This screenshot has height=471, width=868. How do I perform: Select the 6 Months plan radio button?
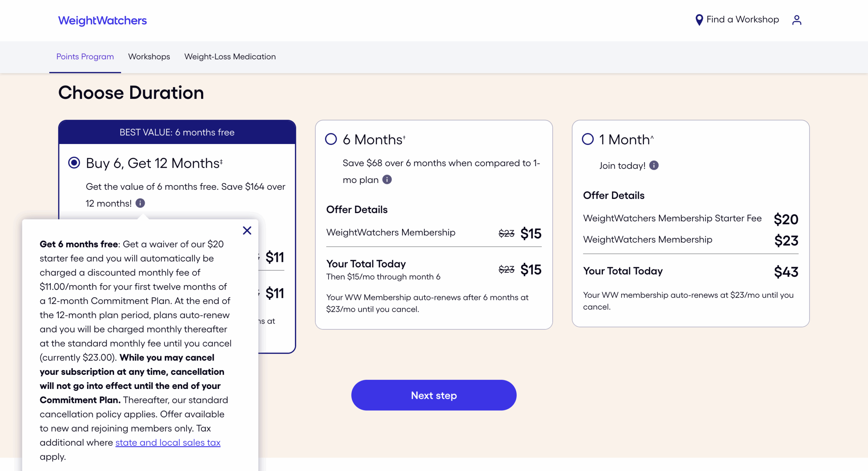point(331,139)
